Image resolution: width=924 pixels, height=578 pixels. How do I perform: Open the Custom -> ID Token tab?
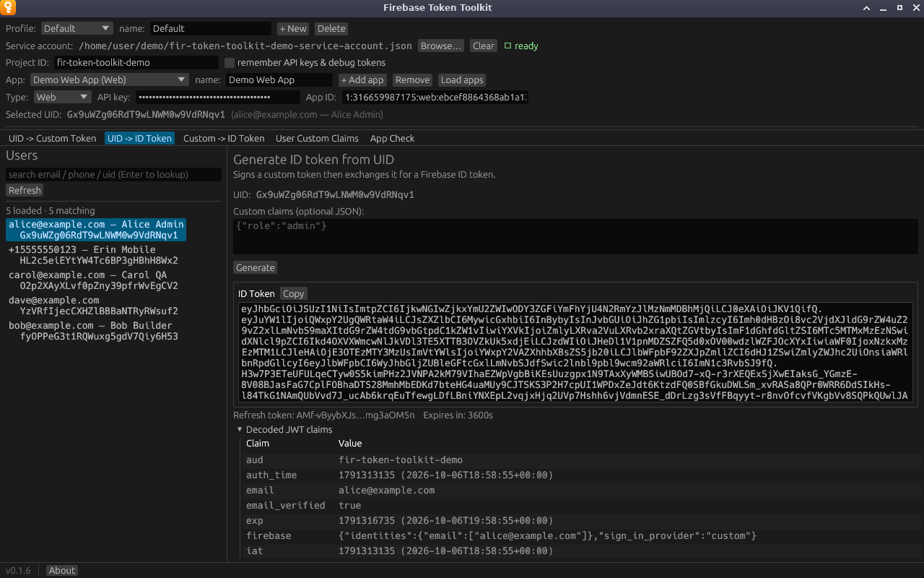[x=224, y=139]
